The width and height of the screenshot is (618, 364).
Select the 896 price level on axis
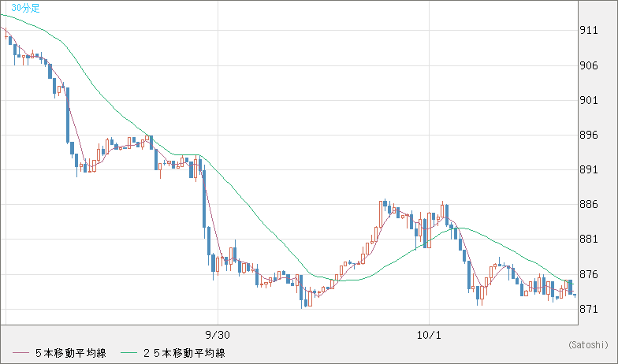[588, 135]
